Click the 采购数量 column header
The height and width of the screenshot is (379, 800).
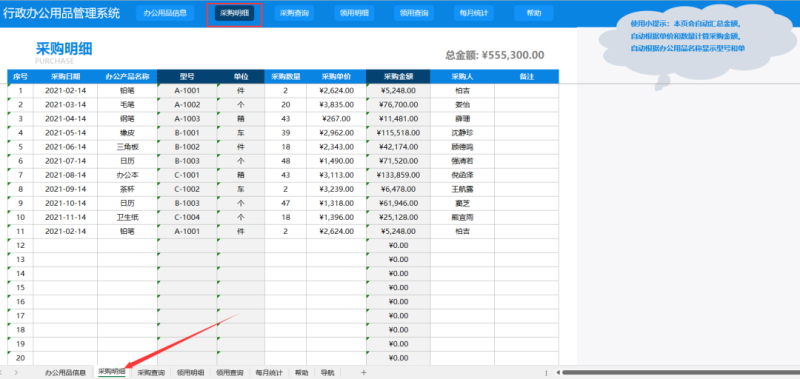[x=285, y=77]
